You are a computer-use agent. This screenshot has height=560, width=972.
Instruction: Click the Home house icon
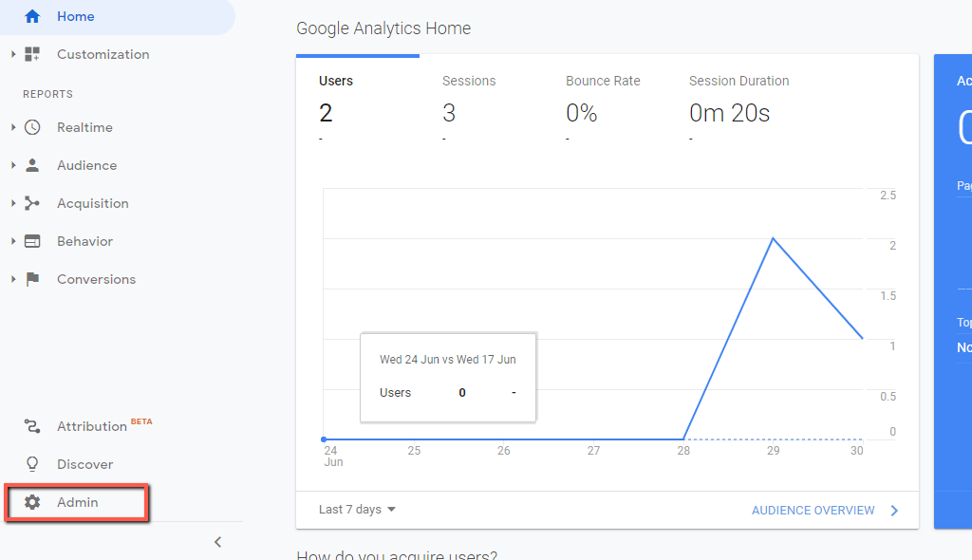(32, 16)
